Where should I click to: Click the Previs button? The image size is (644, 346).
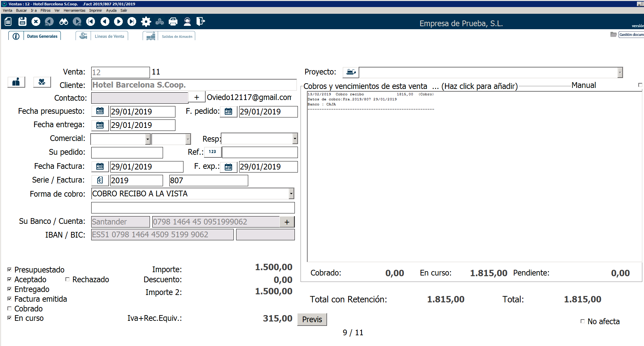coord(312,319)
